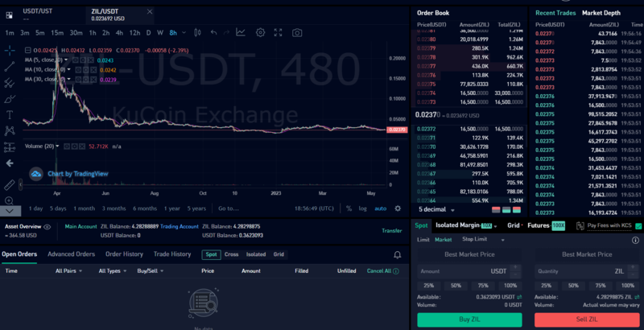
Task: Toggle auto scale on the chart
Action: [380, 208]
